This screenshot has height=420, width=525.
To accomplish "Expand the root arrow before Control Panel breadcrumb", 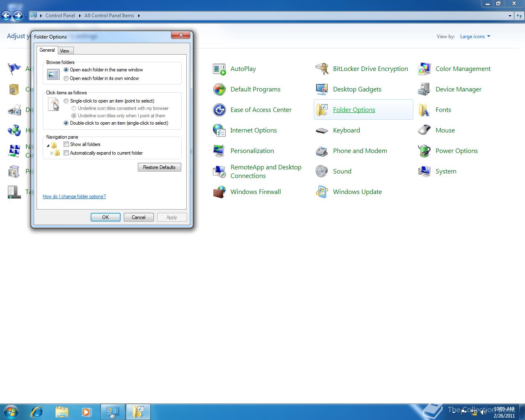I will point(41,16).
